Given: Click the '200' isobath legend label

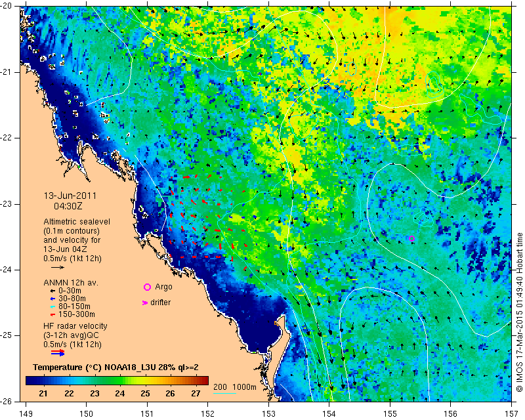Looking at the screenshot, I should point(220,387).
